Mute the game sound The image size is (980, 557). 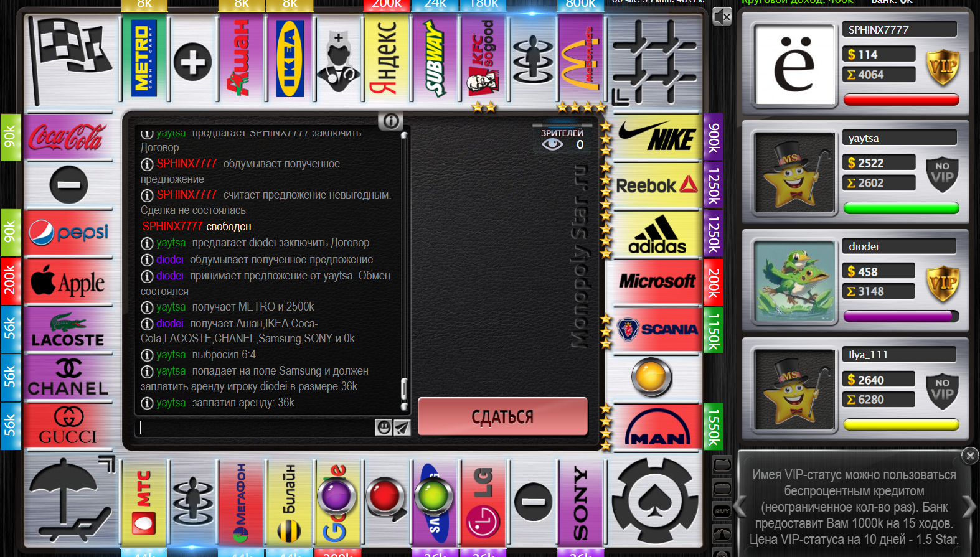click(x=722, y=17)
